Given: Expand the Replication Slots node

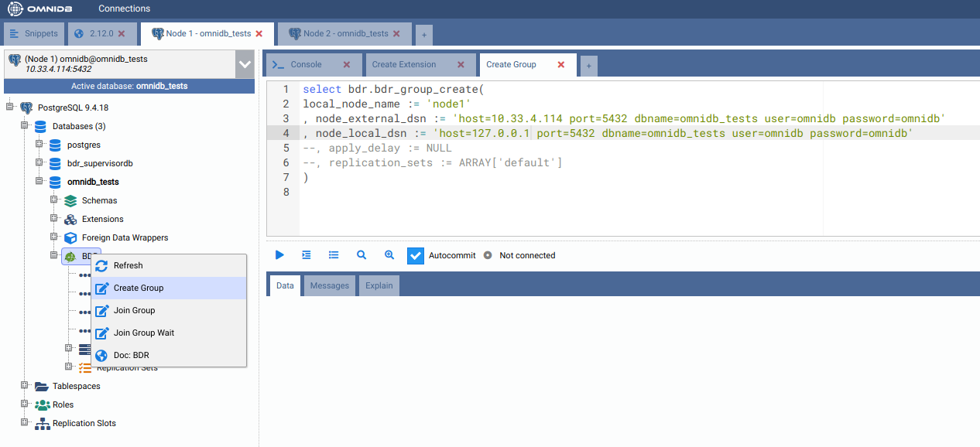Looking at the screenshot, I should point(25,422).
